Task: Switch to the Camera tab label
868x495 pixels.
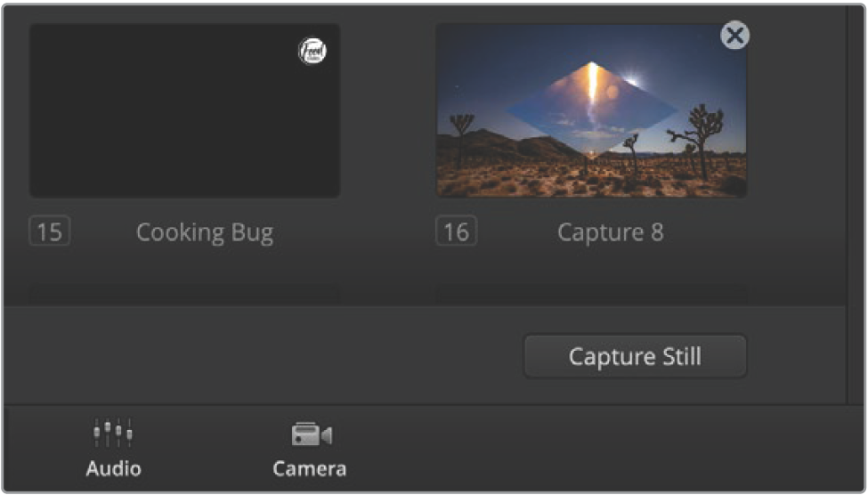Action: [x=310, y=468]
